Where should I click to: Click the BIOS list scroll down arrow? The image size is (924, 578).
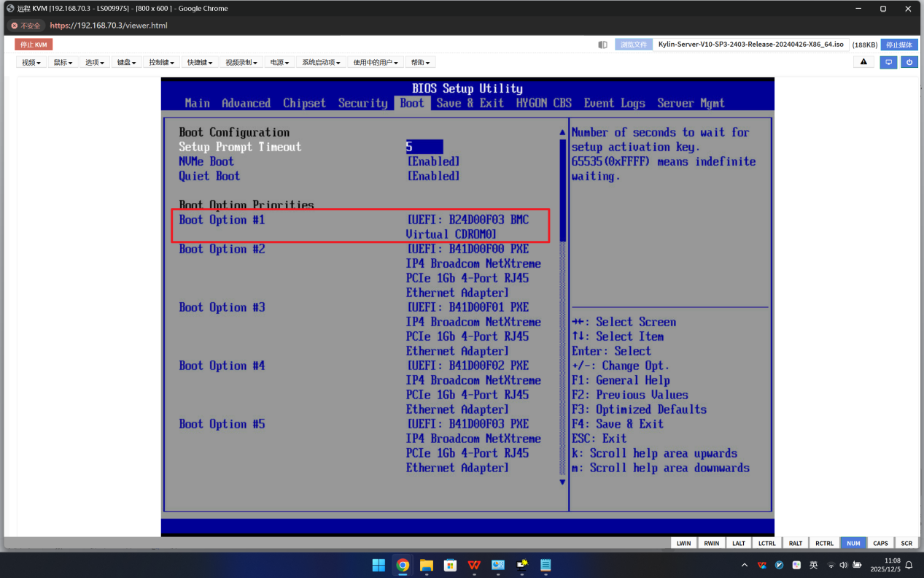tap(562, 482)
